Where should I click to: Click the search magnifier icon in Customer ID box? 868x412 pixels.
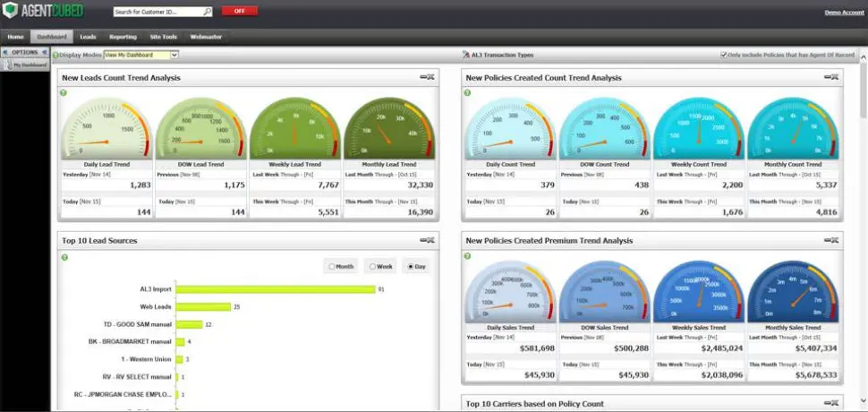(208, 13)
